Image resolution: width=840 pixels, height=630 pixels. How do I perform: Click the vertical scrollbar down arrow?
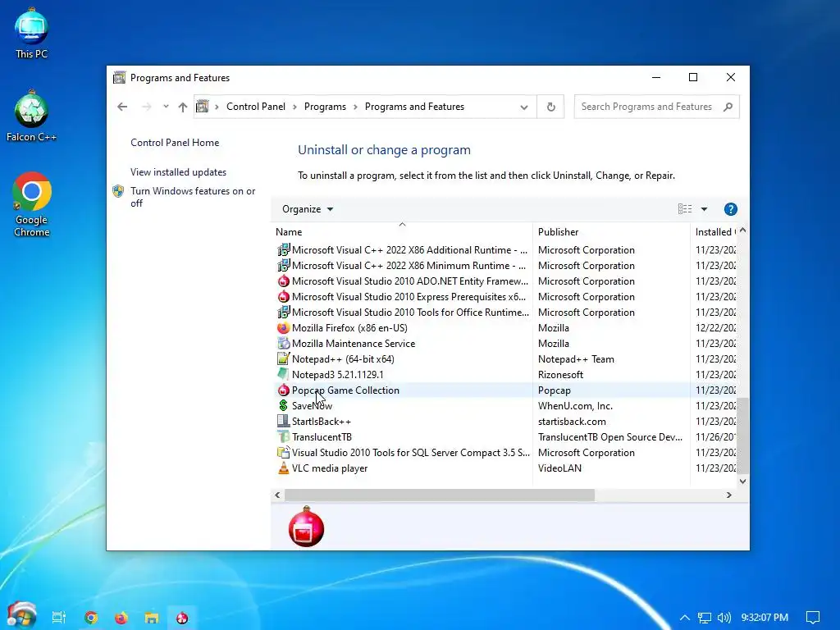[742, 481]
